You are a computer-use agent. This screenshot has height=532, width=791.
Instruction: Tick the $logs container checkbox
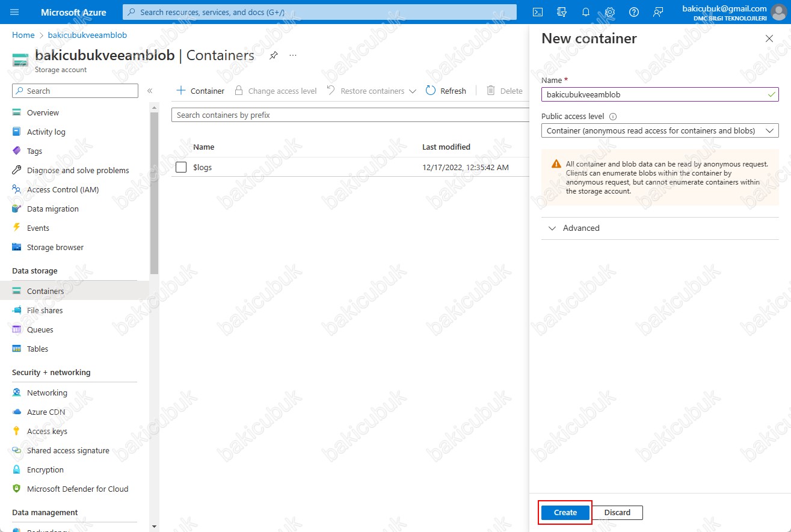click(x=181, y=167)
